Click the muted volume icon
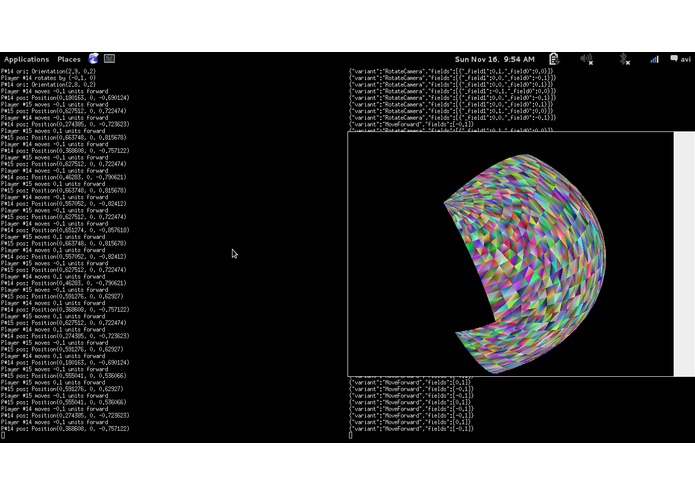Viewport: 695px width, 494px height. click(x=586, y=59)
